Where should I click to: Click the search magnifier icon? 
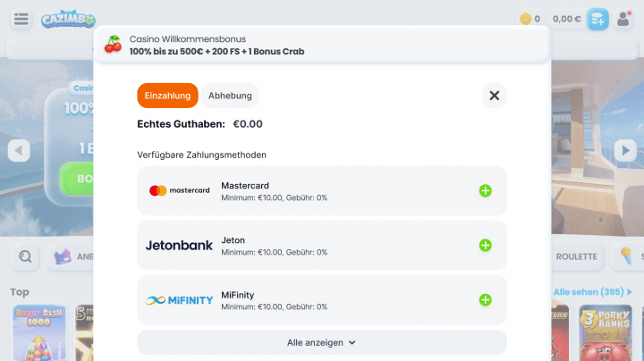[x=25, y=256]
